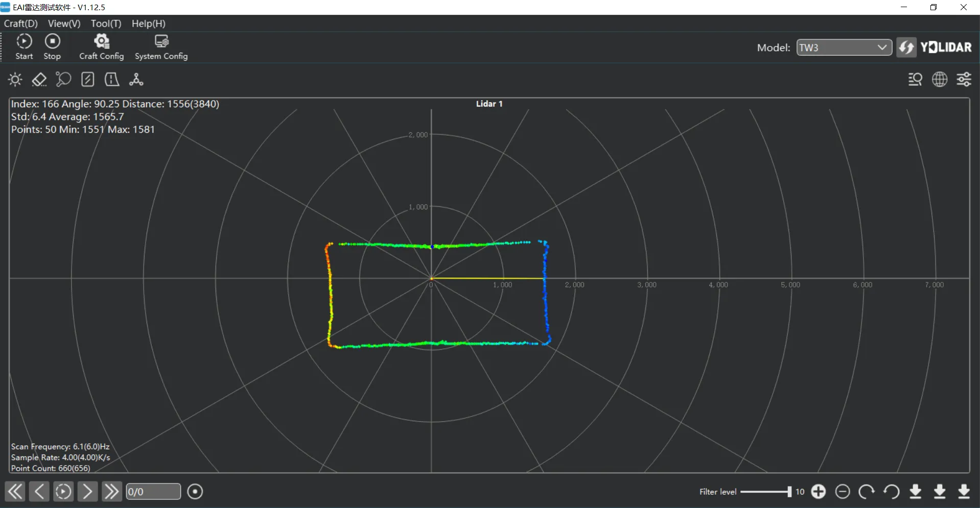This screenshot has height=508, width=980.
Task: Jump to first frame with double-left arrows
Action: (15, 492)
